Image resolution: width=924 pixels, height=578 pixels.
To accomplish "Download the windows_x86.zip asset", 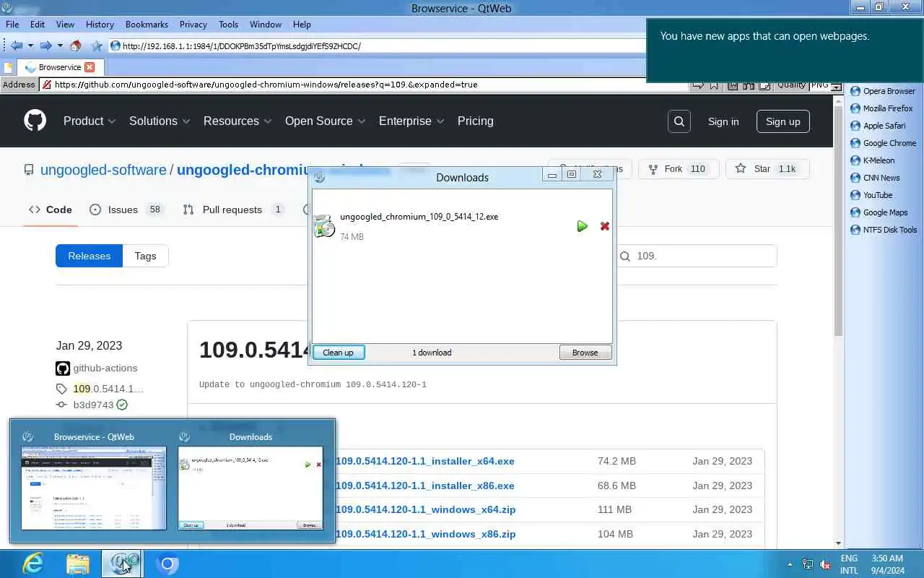I will [x=425, y=534].
